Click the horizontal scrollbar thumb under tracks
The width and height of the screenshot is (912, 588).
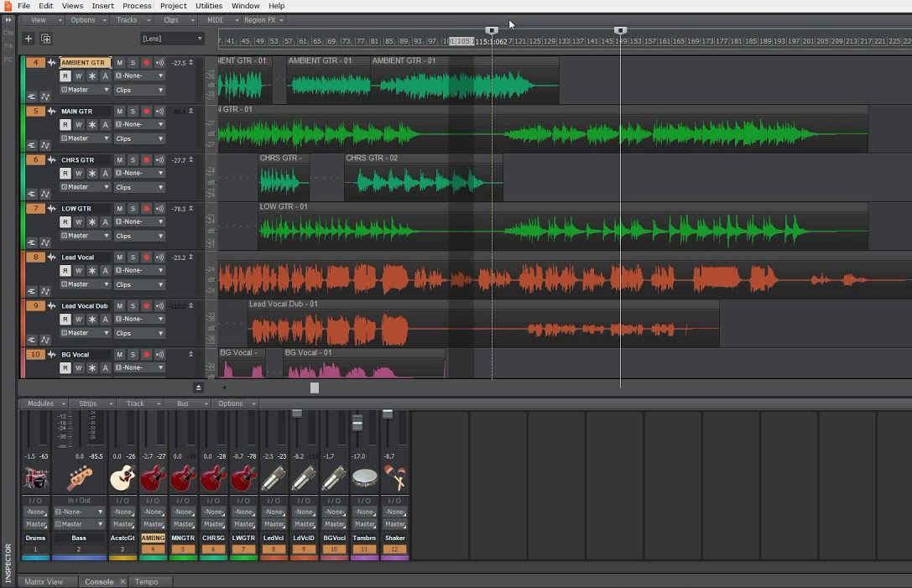[315, 388]
